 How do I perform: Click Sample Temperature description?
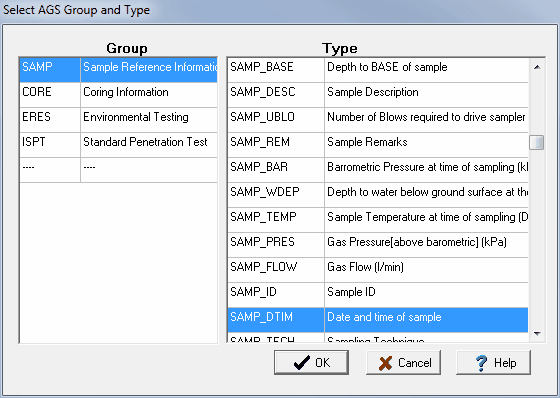coord(426,220)
